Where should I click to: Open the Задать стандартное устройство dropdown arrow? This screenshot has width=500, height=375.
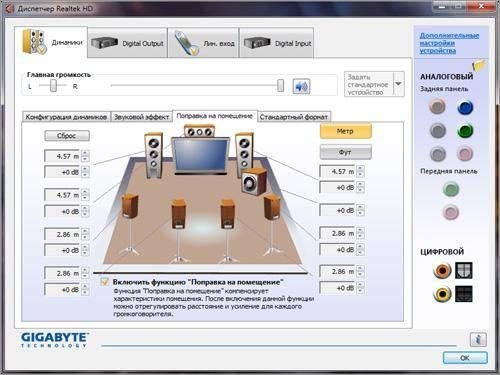[x=399, y=84]
